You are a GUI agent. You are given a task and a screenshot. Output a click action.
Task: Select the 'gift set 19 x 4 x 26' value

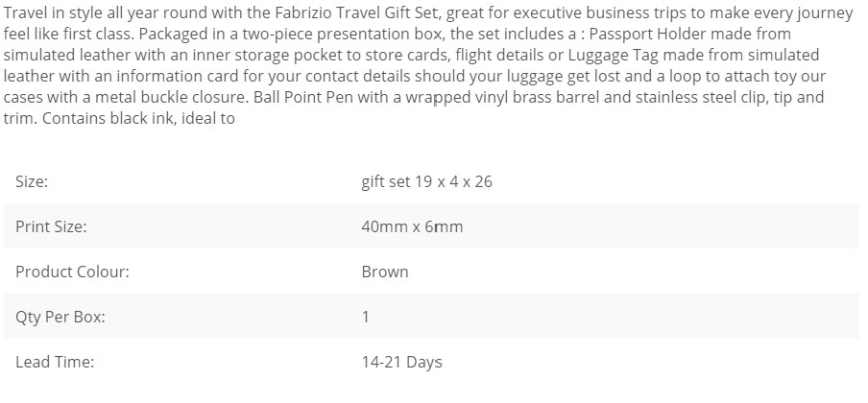point(427,181)
